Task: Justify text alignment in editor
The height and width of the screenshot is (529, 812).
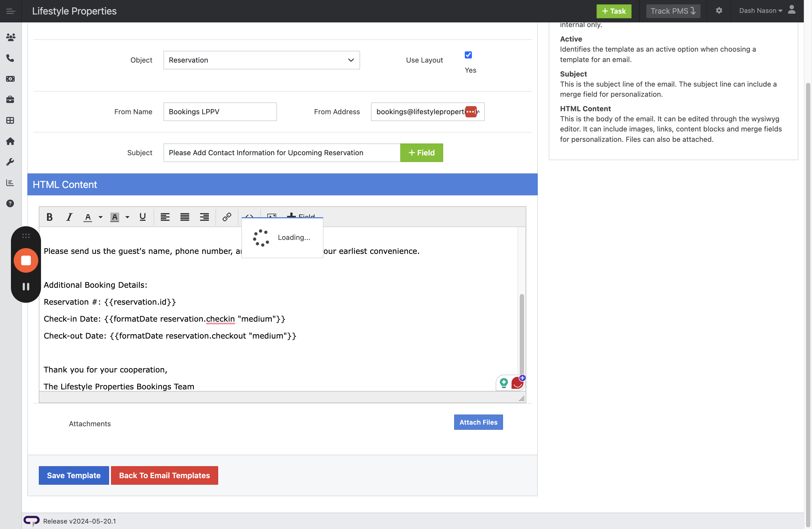Action: 185,217
